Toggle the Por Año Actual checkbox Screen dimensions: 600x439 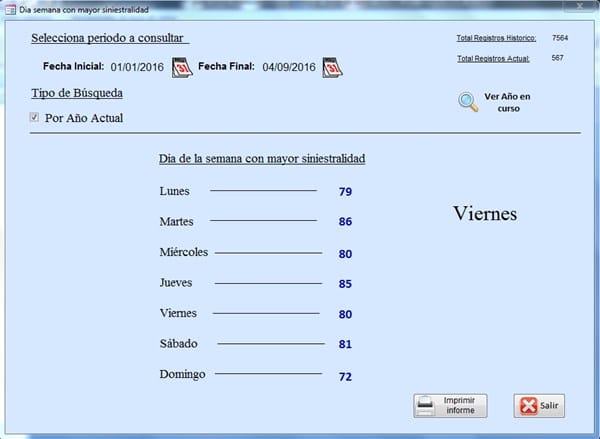(x=34, y=117)
